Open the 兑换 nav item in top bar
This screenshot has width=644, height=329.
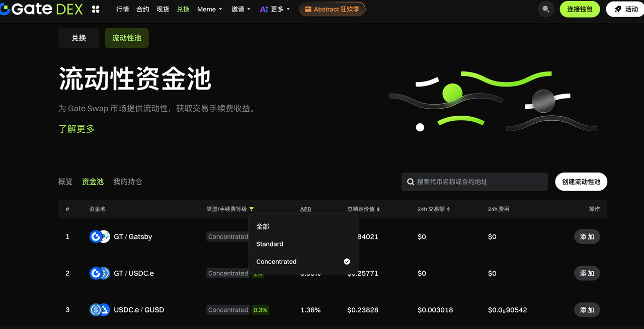(x=183, y=9)
